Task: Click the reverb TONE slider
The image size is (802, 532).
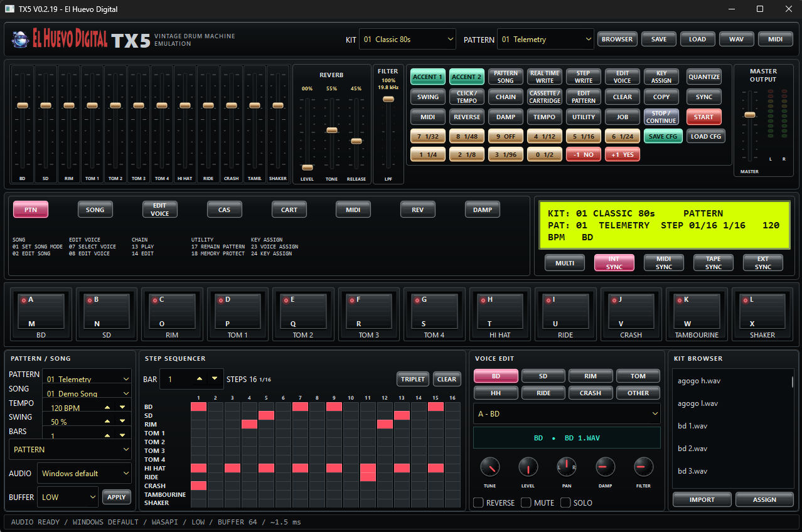Action: pos(332,130)
